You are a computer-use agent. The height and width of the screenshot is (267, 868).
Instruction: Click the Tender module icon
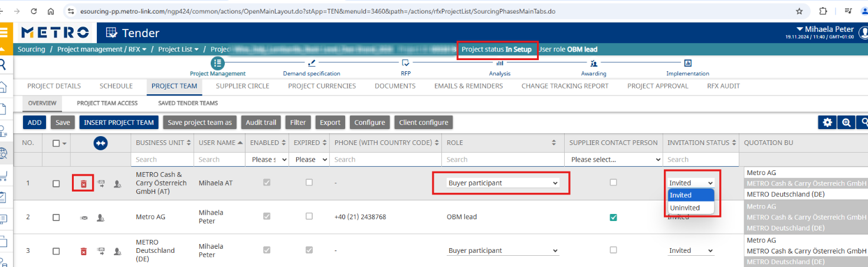click(112, 33)
